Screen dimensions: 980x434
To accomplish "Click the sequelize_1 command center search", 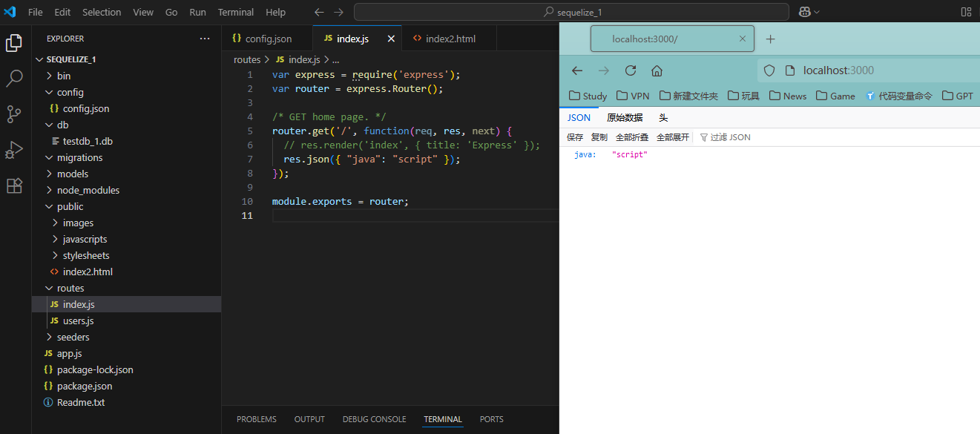I will tap(571, 12).
